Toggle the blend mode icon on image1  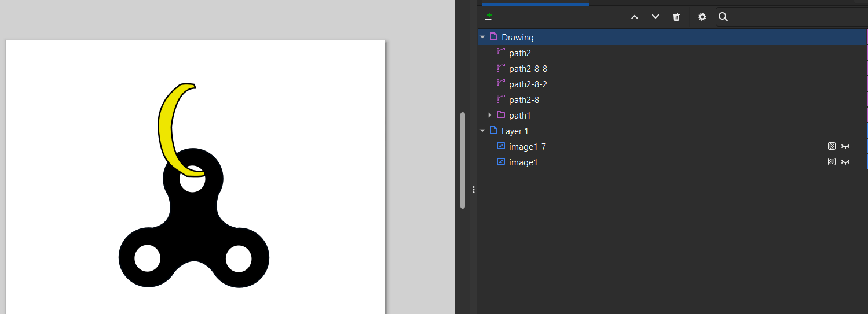pyautogui.click(x=832, y=162)
